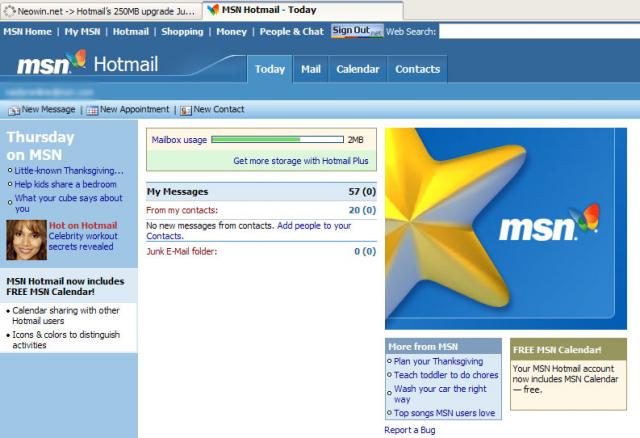Click the New Appointment calendar icon
Viewport: 640px width, 438px height.
[x=92, y=110]
